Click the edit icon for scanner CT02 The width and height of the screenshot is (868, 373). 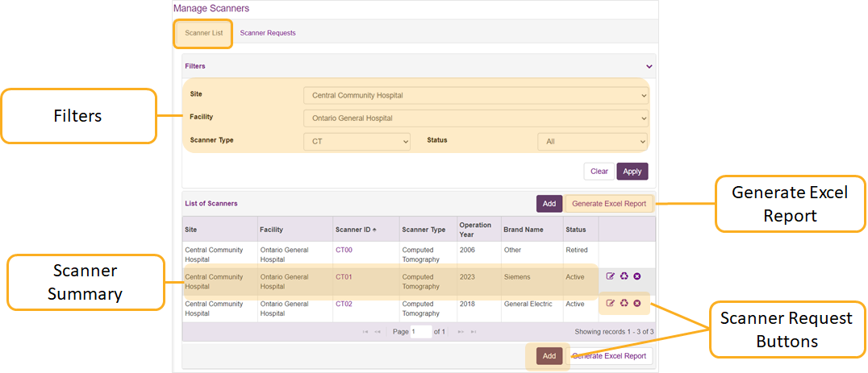[611, 303]
